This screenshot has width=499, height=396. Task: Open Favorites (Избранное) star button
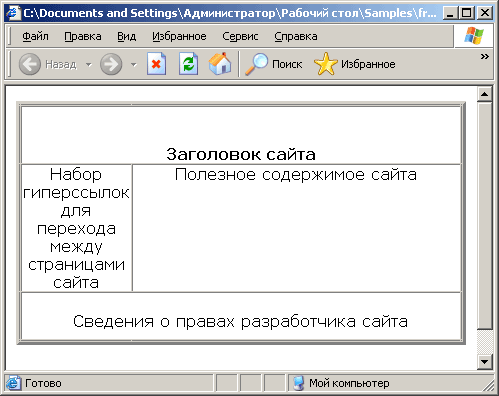355,64
